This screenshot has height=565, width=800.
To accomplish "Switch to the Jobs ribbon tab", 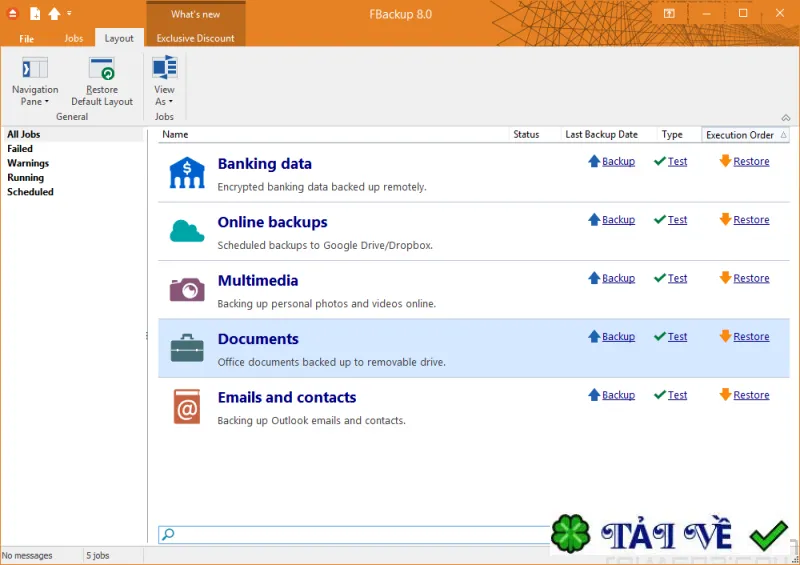I will click(73, 38).
